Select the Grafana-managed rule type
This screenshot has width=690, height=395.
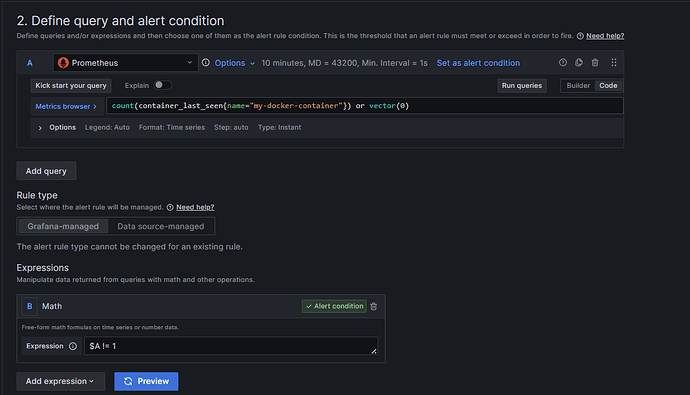pos(63,227)
